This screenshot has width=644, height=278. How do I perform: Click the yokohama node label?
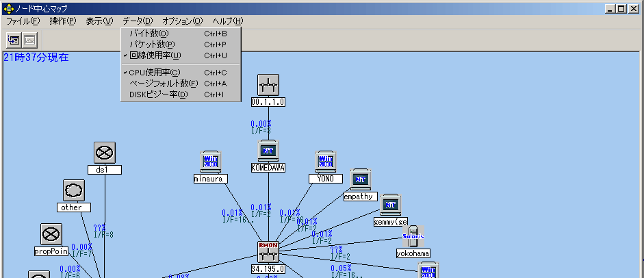click(413, 254)
